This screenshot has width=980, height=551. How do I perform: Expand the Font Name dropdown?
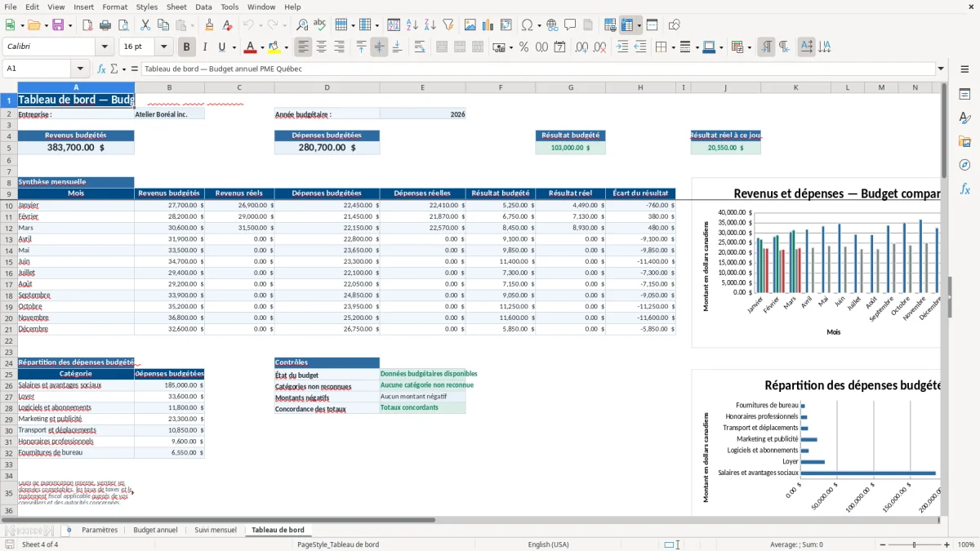coord(104,47)
